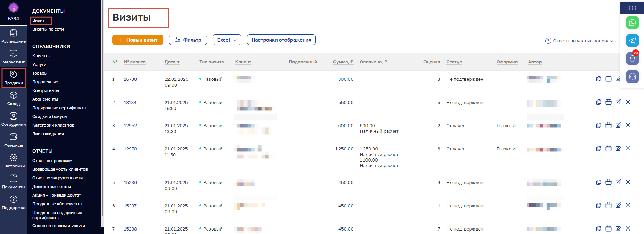Image resolution: width=644 pixels, height=234 pixels.
Task: Sort by Сумма, Р column header
Action: [x=343, y=62]
